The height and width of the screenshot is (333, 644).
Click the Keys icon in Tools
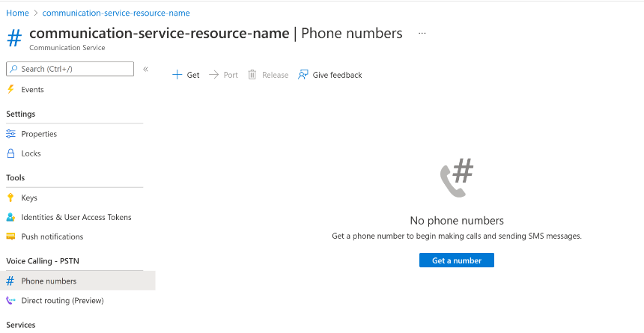[10, 198]
